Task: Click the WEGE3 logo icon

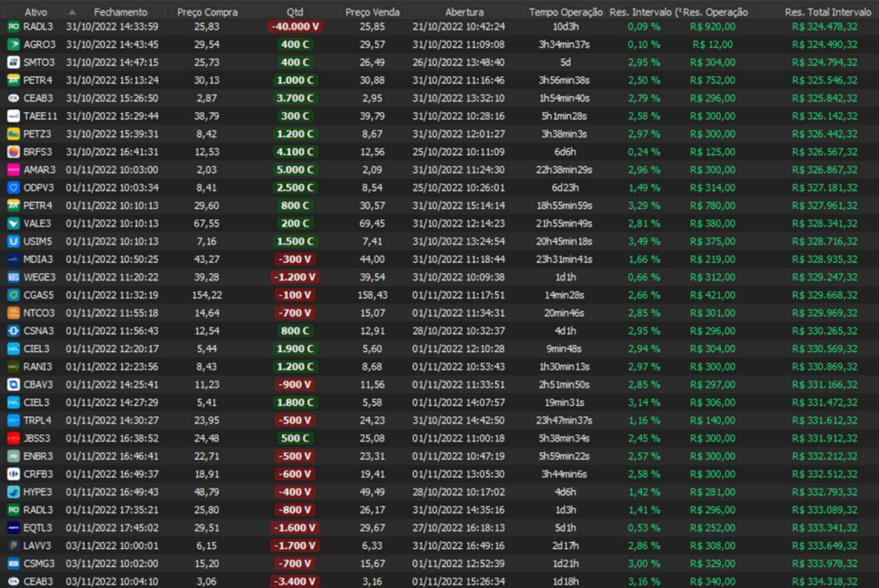Action: [x=13, y=278]
